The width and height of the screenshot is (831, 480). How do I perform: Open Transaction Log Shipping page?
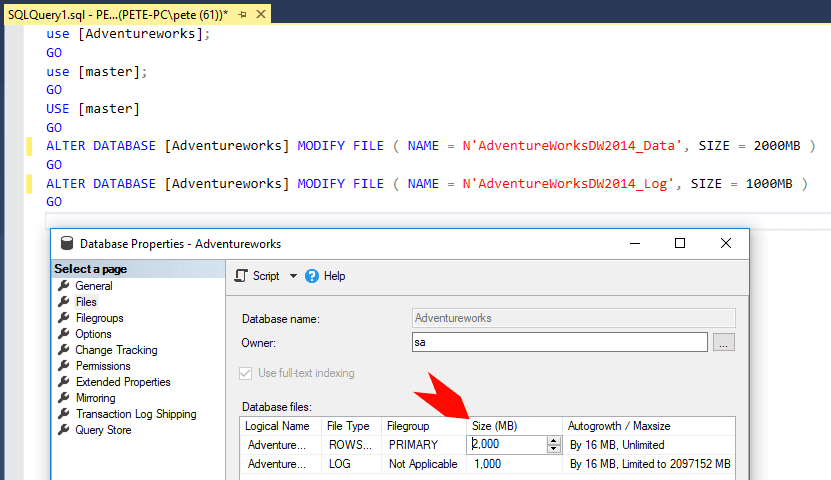point(136,414)
